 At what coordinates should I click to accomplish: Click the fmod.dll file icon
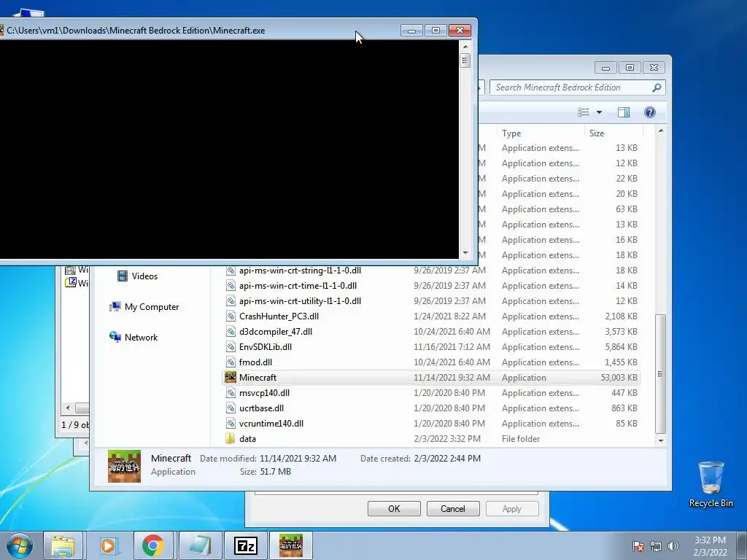click(231, 362)
